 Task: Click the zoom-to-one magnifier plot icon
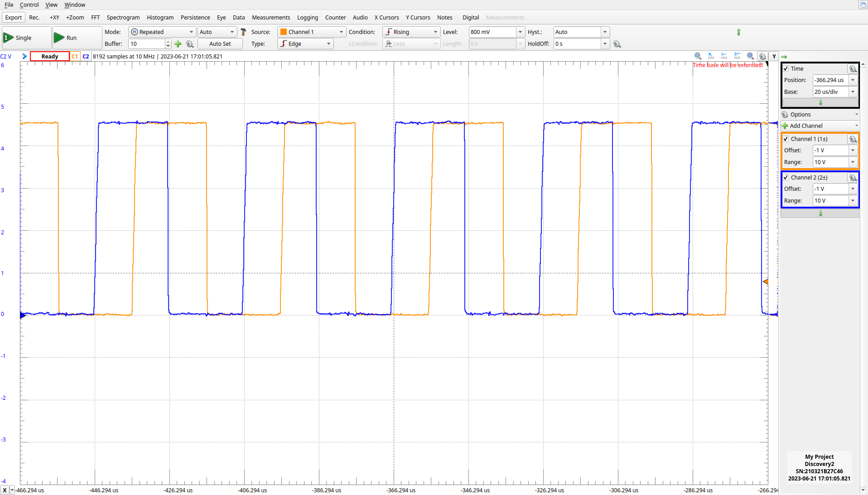pos(698,56)
